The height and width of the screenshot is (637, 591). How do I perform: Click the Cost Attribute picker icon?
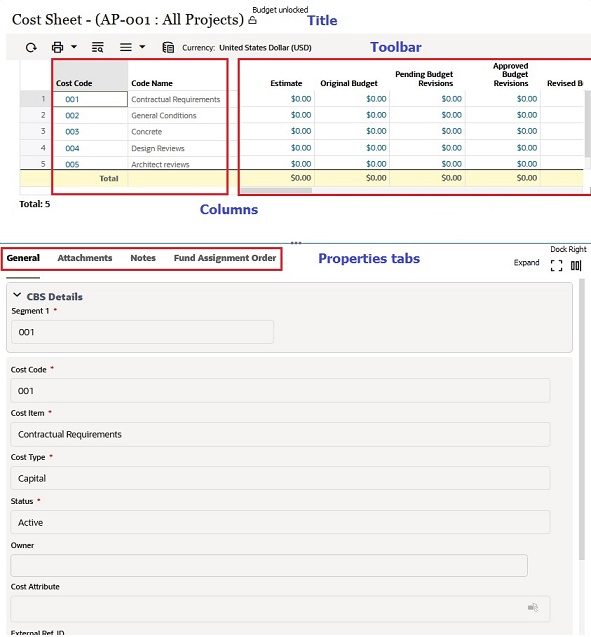[x=533, y=607]
